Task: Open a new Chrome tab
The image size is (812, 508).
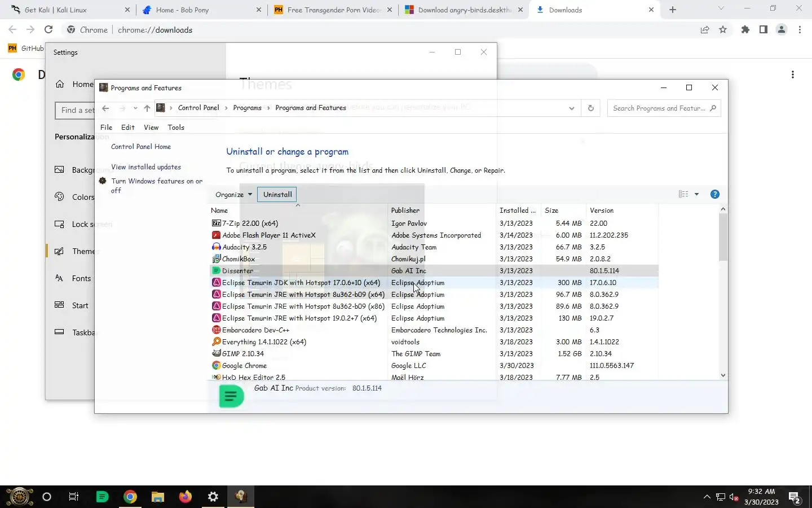Action: tap(673, 10)
